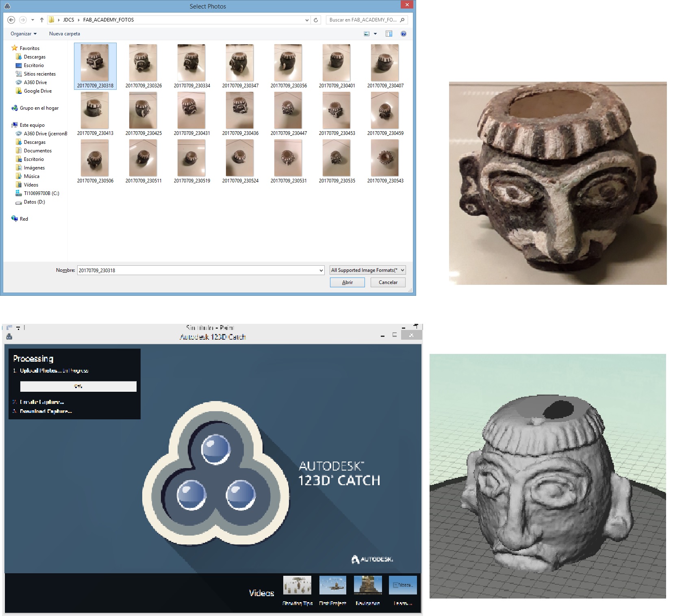
Task: Open A360 Drive (jcerronB under Este equipo
Action: click(45, 134)
